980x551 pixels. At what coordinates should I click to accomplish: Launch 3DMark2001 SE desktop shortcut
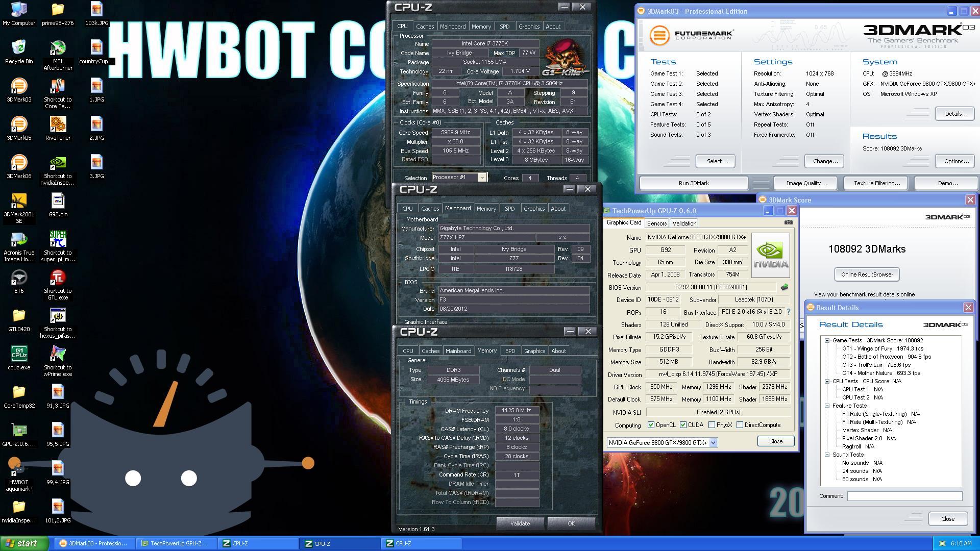19,208
